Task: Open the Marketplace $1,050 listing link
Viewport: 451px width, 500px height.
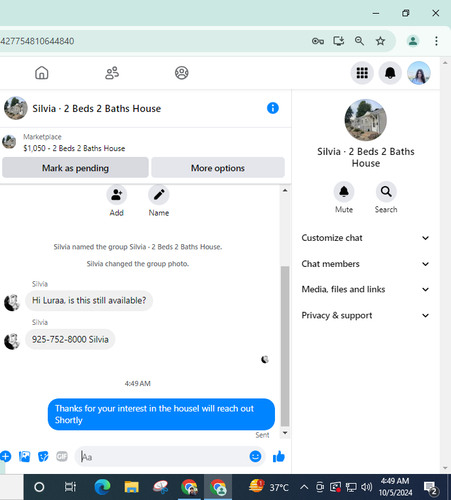Action: click(x=74, y=148)
